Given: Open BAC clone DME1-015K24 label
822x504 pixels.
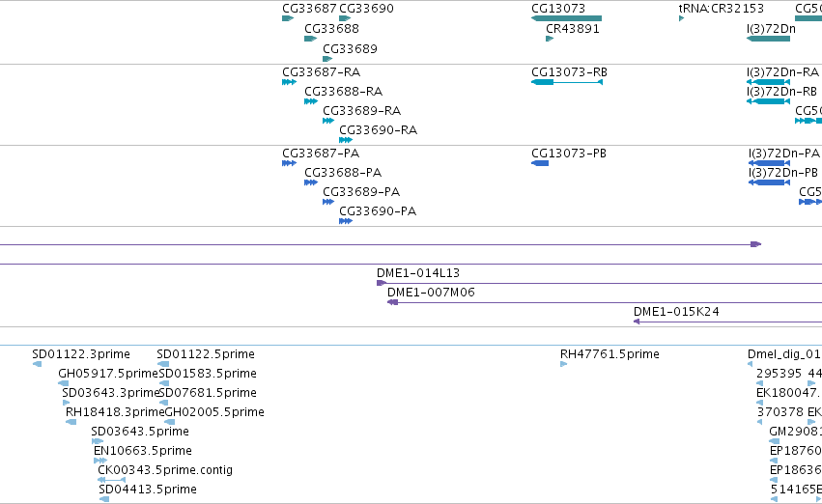Looking at the screenshot, I should (x=676, y=311).
